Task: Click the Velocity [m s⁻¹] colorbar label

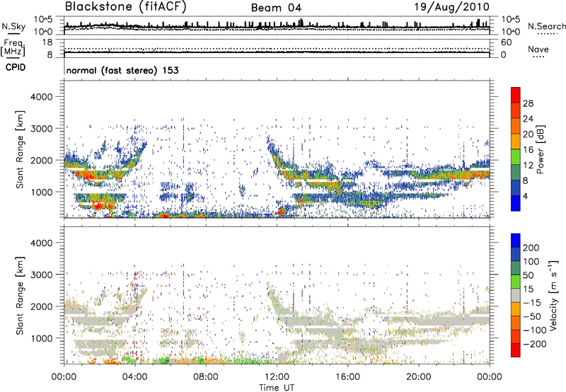Action: click(x=554, y=295)
